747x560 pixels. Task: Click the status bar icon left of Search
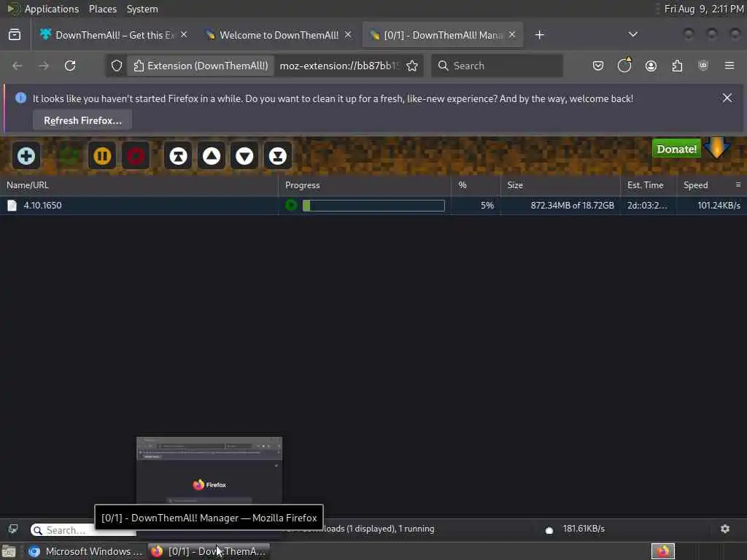pyautogui.click(x=13, y=529)
